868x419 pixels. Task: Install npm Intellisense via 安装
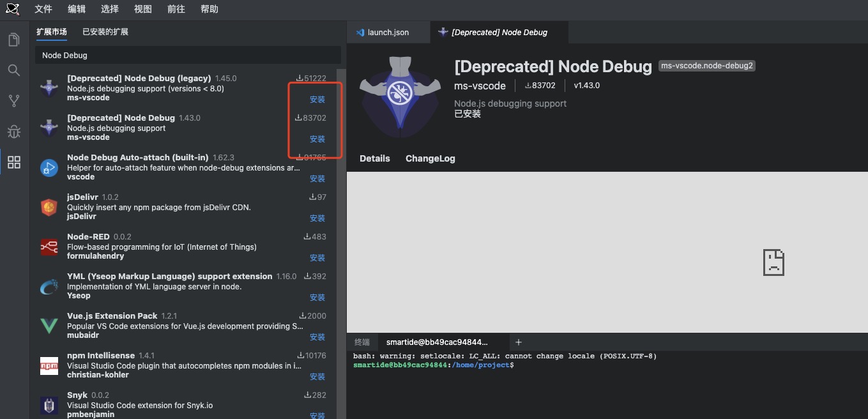[x=317, y=377]
